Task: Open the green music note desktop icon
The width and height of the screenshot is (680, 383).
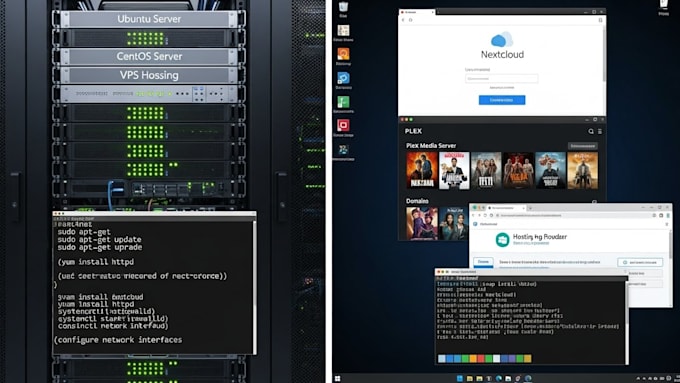Action: (343, 102)
